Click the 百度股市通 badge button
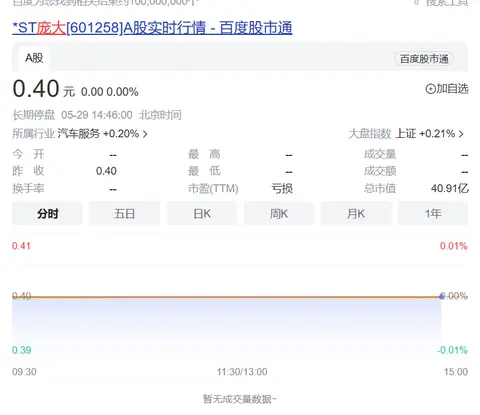 [x=424, y=59]
